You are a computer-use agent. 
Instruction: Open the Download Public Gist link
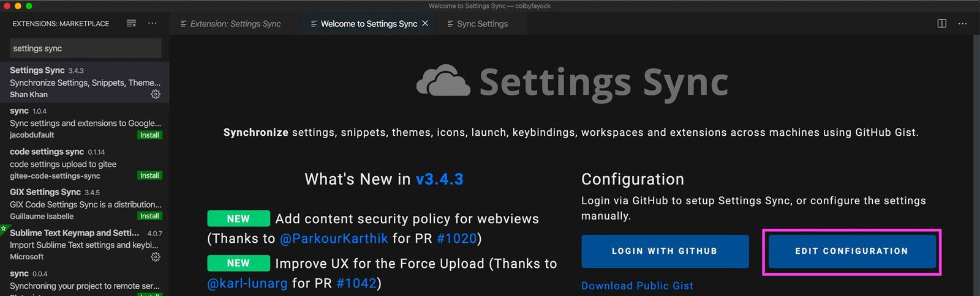click(x=637, y=286)
